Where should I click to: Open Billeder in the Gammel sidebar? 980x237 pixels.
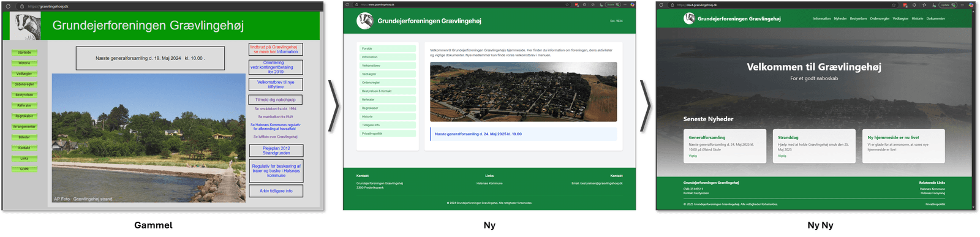pyautogui.click(x=24, y=137)
